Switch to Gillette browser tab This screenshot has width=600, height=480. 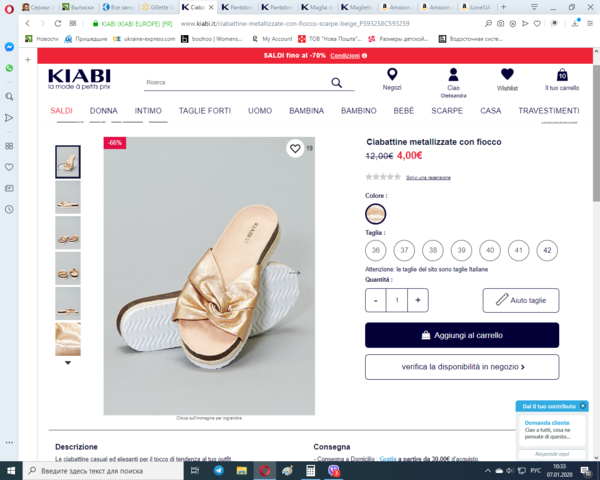[x=158, y=7]
